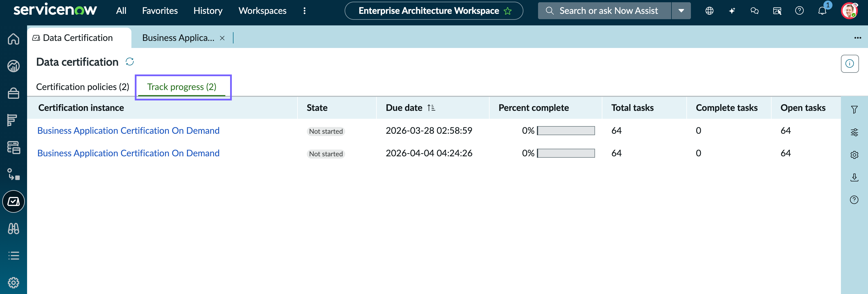Click the info icon button
The height and width of the screenshot is (294, 868).
click(849, 64)
